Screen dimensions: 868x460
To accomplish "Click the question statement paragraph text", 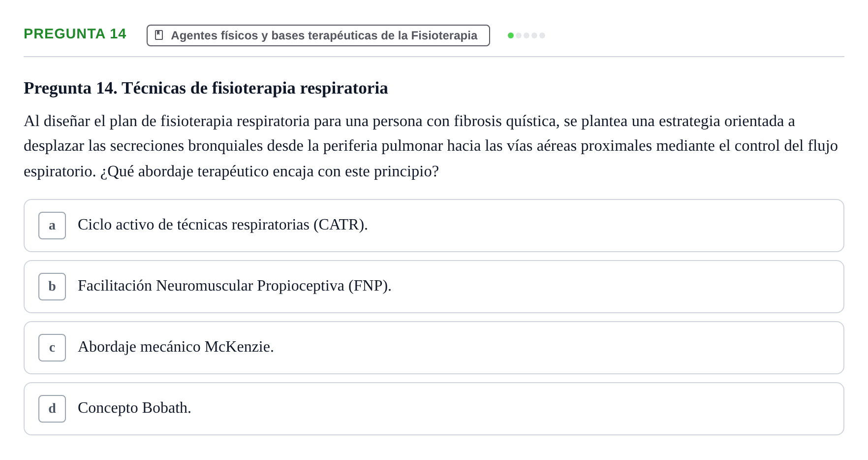I will [x=431, y=146].
